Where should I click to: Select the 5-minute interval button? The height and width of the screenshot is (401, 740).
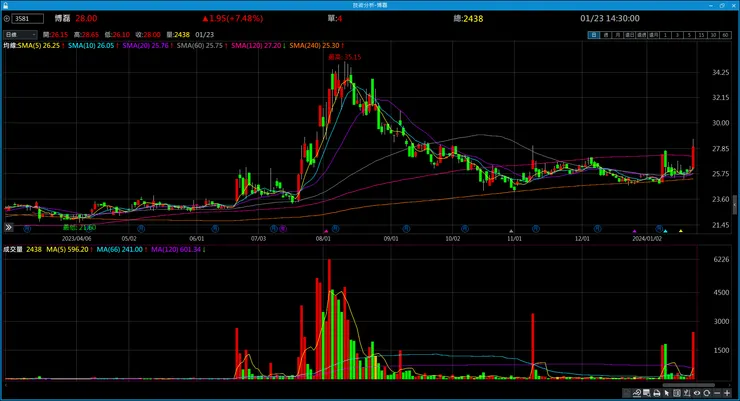click(x=690, y=35)
